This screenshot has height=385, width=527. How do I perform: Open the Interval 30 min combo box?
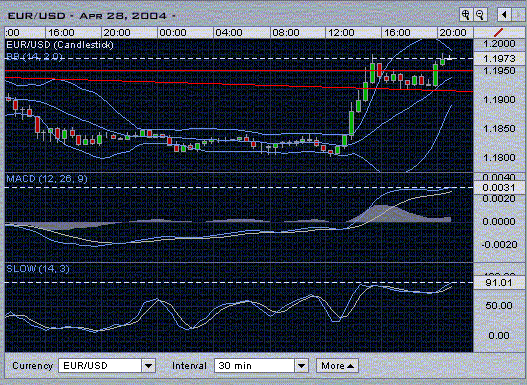[261, 366]
